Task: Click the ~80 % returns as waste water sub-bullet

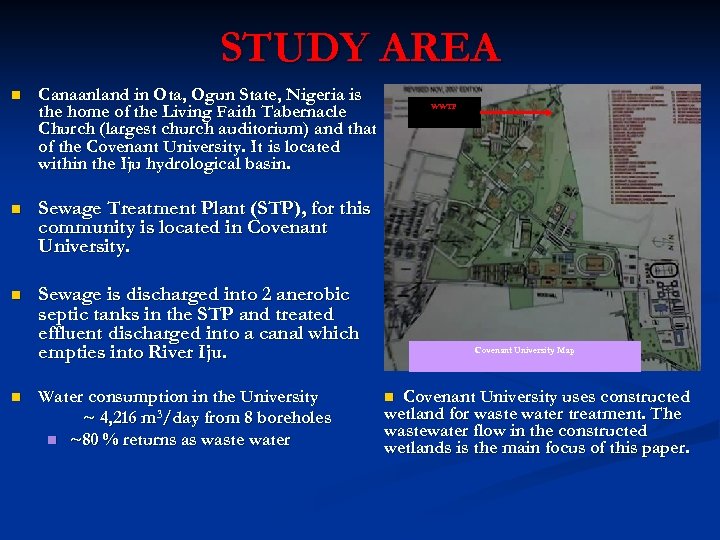Action: point(180,440)
